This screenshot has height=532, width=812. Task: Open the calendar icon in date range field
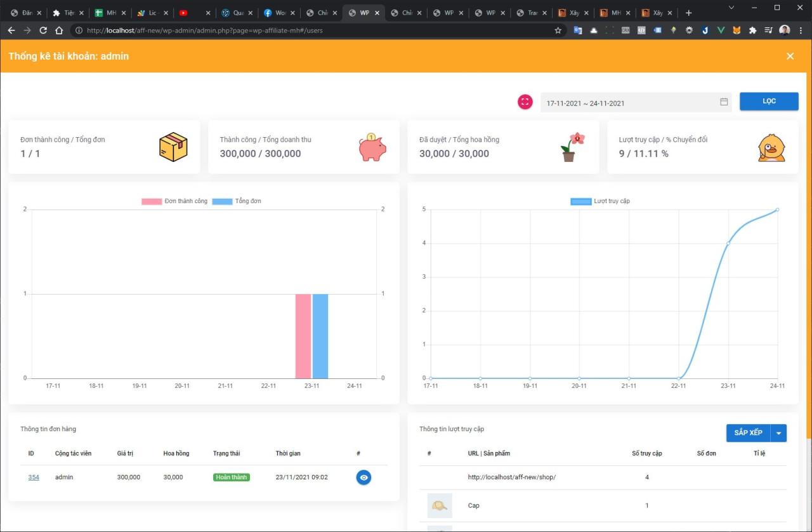pyautogui.click(x=723, y=102)
